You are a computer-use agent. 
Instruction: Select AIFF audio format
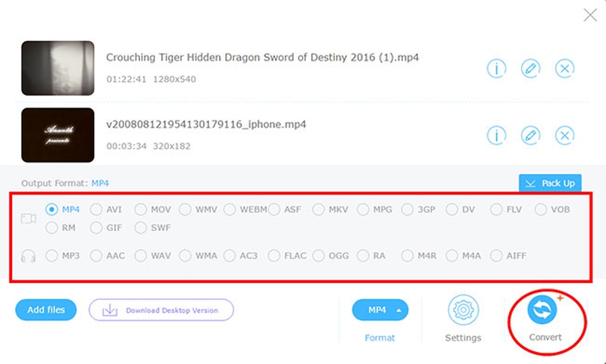coord(496,256)
